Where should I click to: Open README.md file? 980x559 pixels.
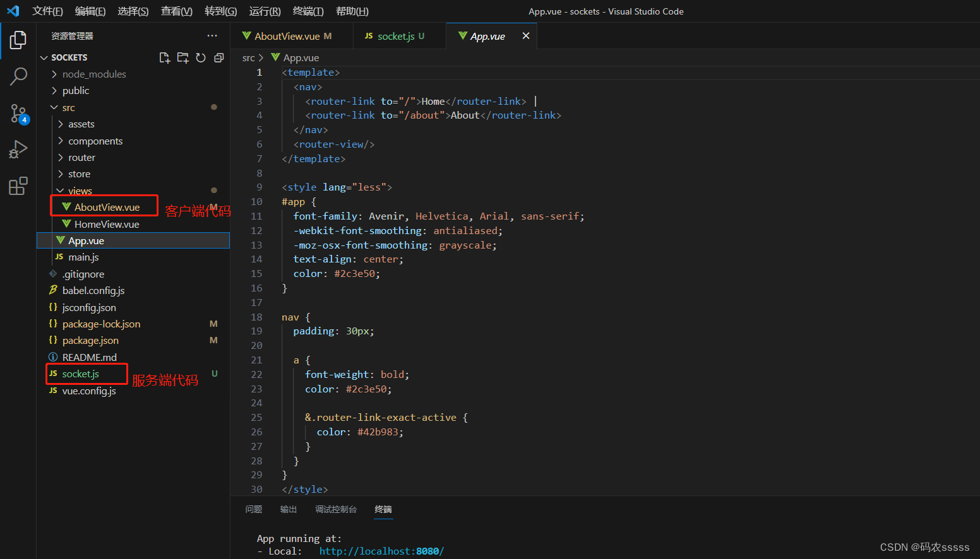(x=133, y=358)
